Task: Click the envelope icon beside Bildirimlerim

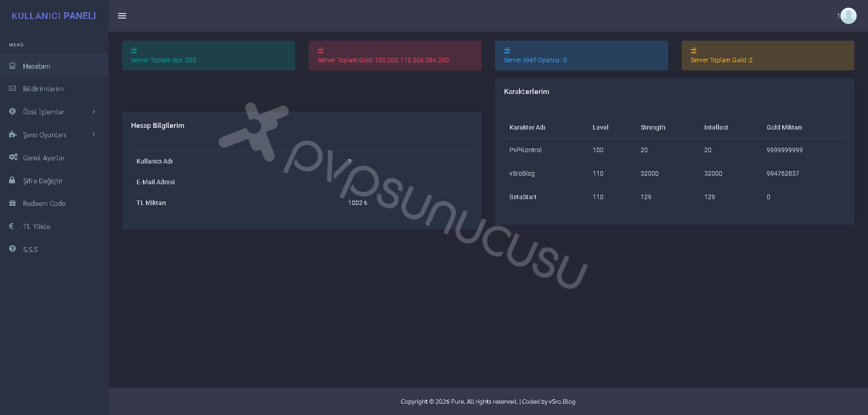Action: click(x=13, y=89)
